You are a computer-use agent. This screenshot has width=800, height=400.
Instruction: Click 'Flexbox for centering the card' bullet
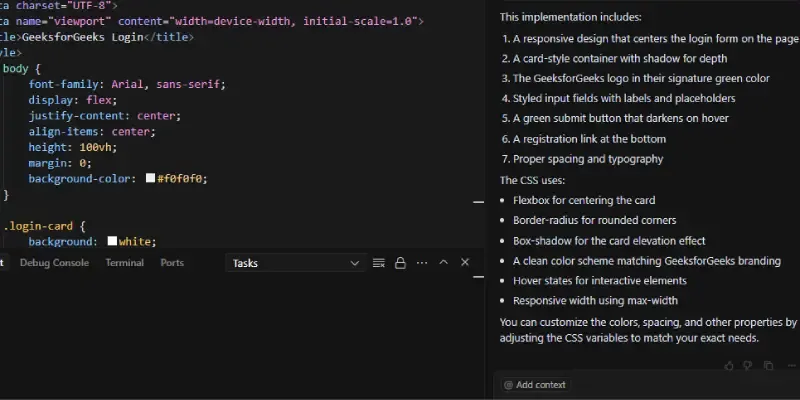[584, 200]
